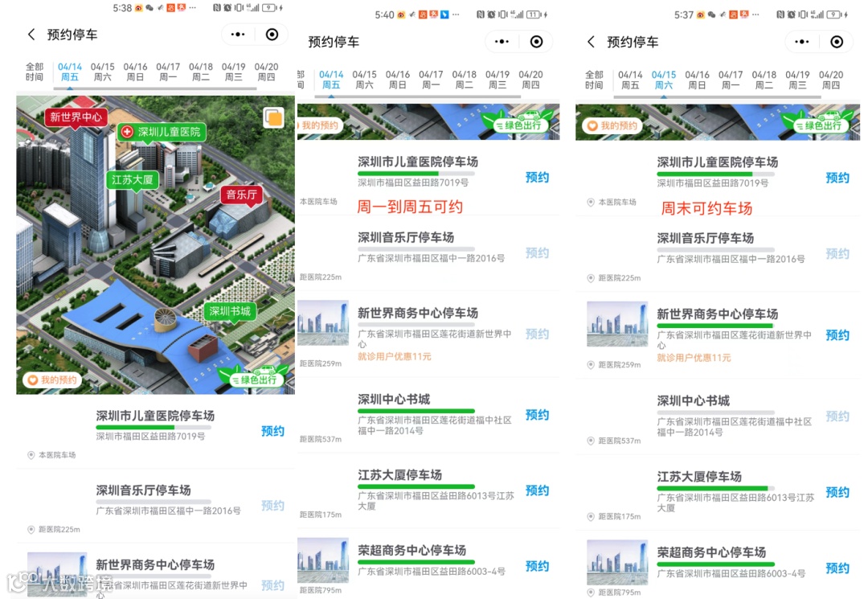Viewport: 868px width, 599px height.
Task: Select 04/14 周五 tab in left screen
Action: pos(70,72)
